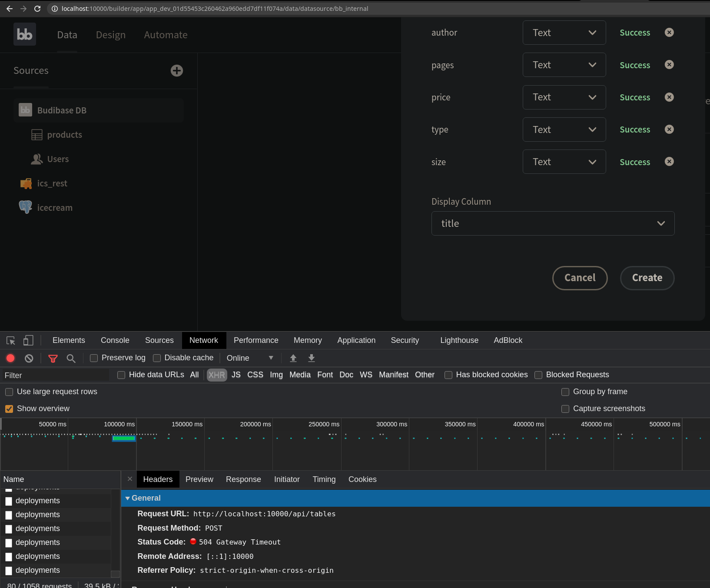
Task: Go to the Design tab in Budibase
Action: point(111,35)
